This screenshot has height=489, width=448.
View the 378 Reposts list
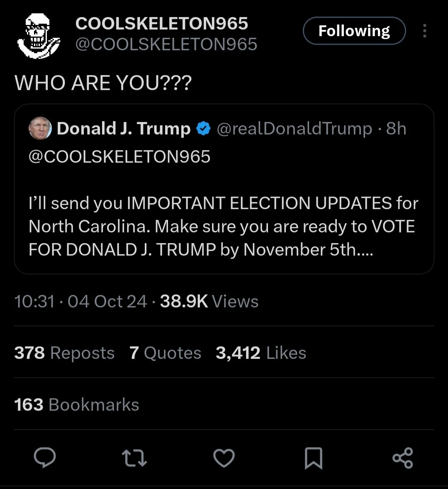tap(64, 353)
